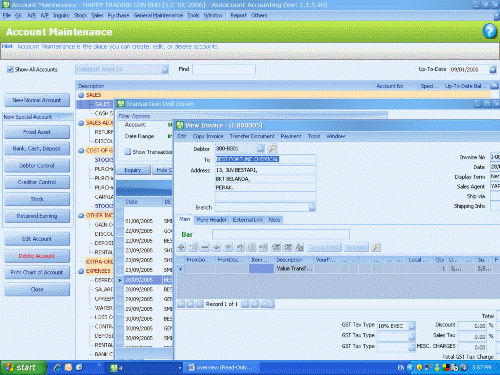Open the help question mark icon
The width and height of the screenshot is (500, 375).
[489, 31]
